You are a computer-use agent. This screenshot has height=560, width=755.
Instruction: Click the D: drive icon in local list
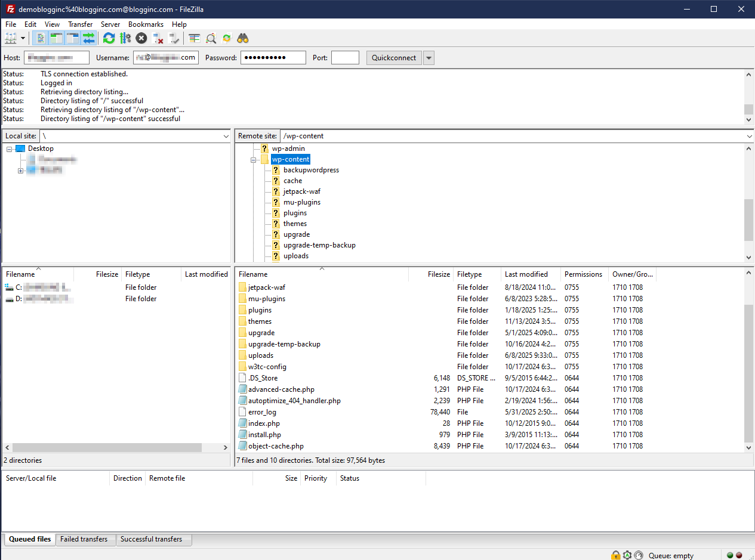9,299
